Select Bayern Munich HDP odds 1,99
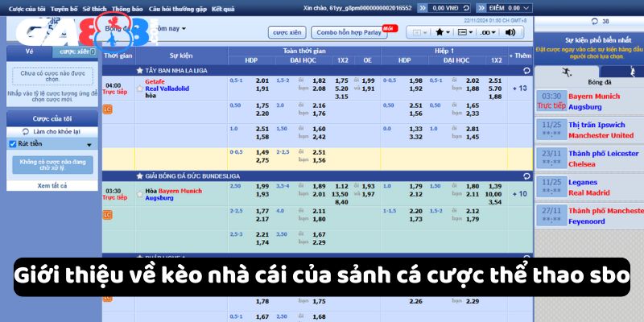Image resolution: width=644 pixels, height=322 pixels. point(262,187)
